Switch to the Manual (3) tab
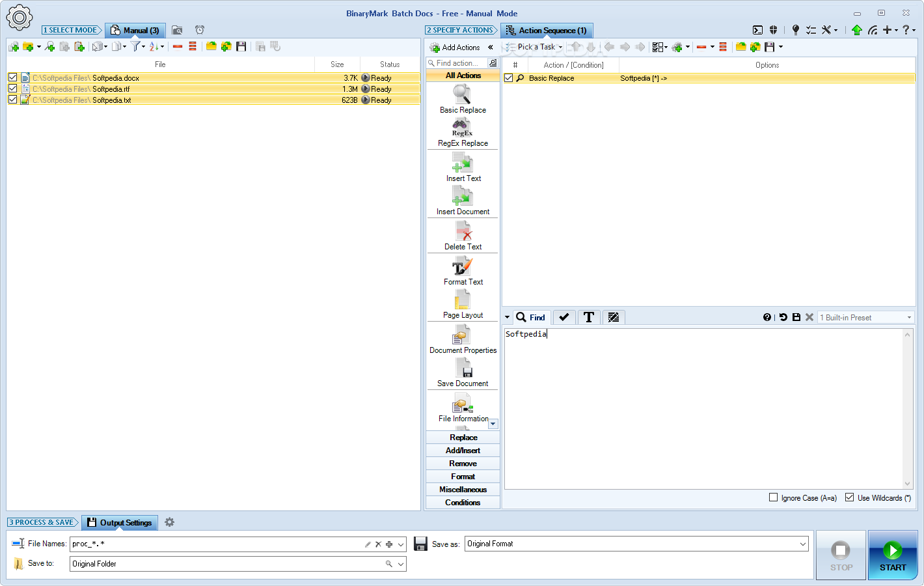The height and width of the screenshot is (586, 924). 135,31
